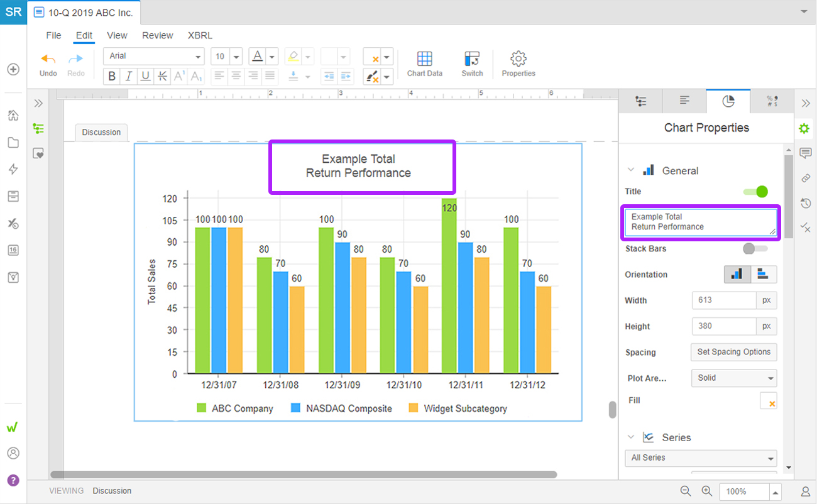
Task: Apply Bold formatting
Action: tap(112, 77)
